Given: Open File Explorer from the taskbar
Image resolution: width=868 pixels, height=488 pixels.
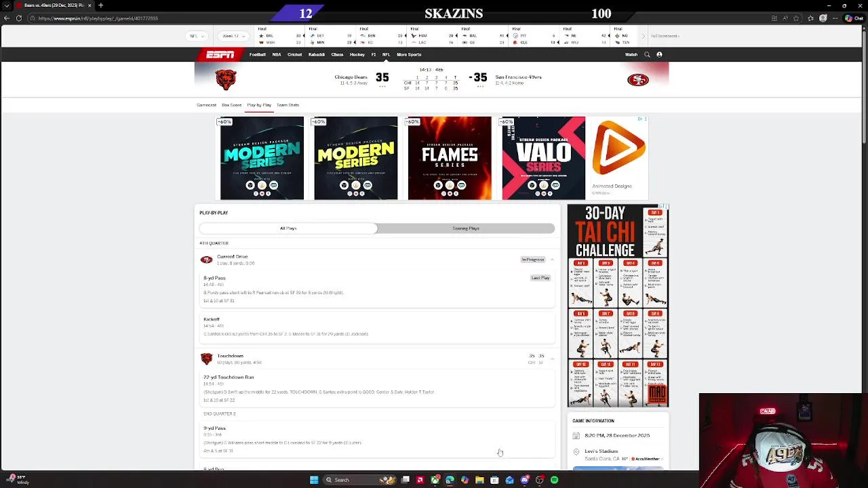Looking at the screenshot, I should pos(479,480).
